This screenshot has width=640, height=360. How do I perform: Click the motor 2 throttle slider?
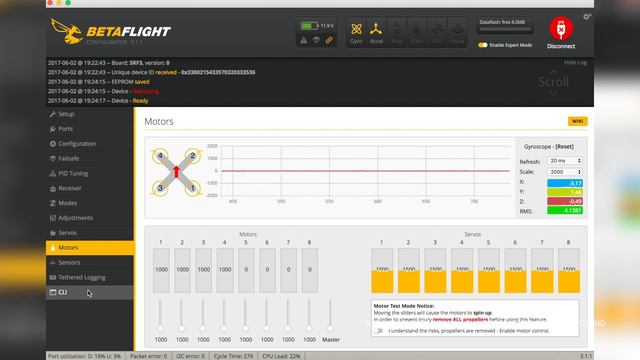[182, 315]
